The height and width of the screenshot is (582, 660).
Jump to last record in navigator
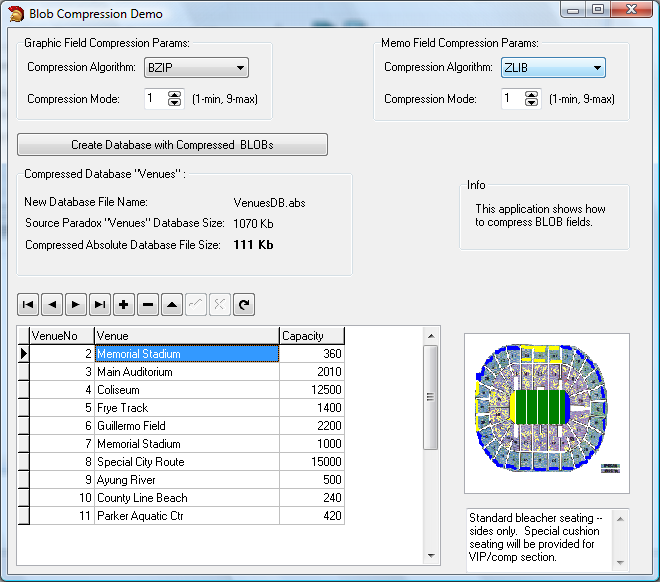(99, 304)
